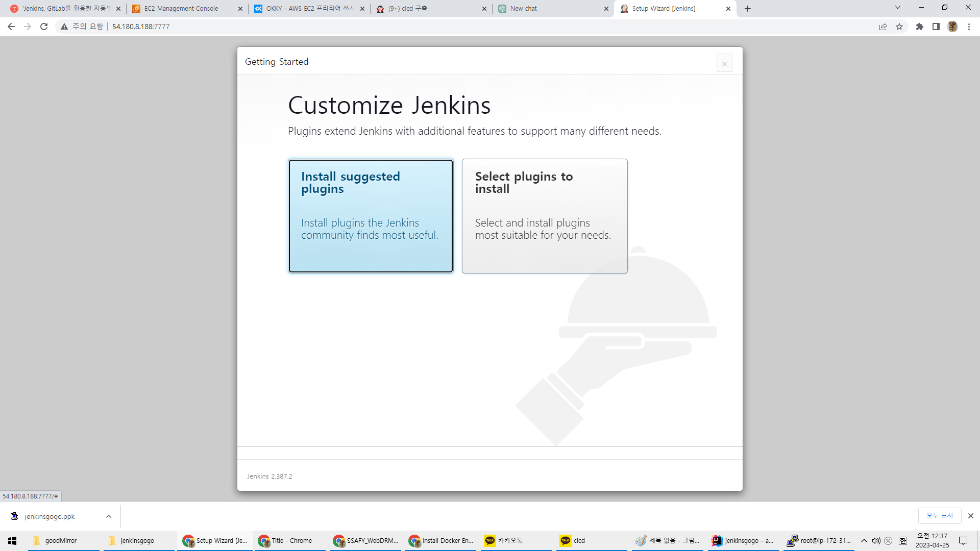
Task: Show hidden system tray icons
Action: [x=864, y=541]
